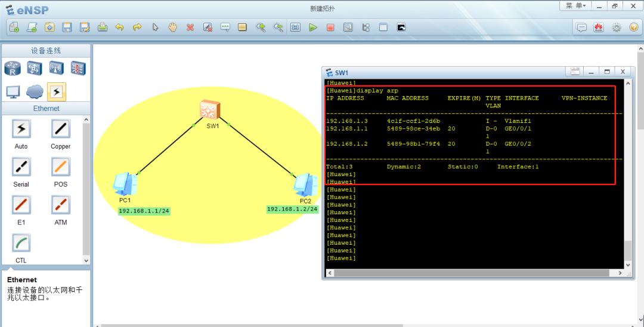The height and width of the screenshot is (327, 644).
Task: Pick the Serial cable connection
Action: coord(21,167)
